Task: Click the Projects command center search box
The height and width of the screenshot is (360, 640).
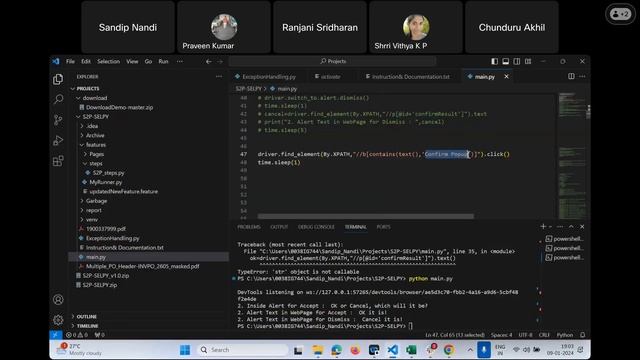Action: pyautogui.click(x=332, y=61)
